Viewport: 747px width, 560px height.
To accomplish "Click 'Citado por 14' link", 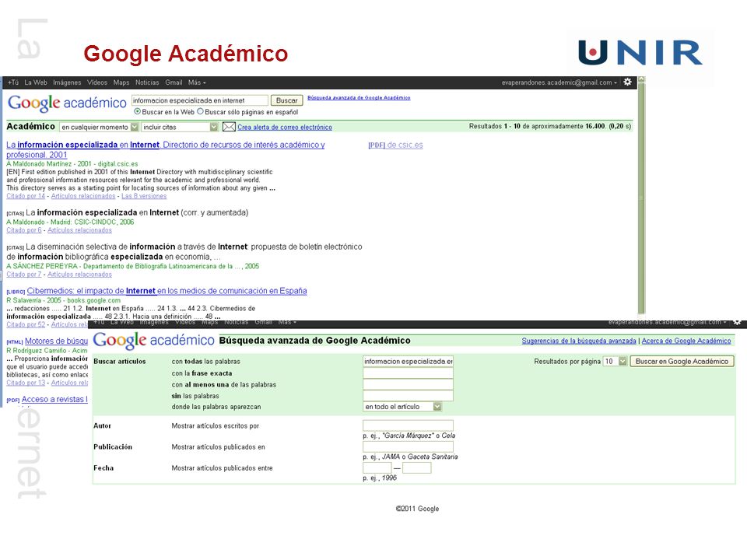I will click(26, 196).
